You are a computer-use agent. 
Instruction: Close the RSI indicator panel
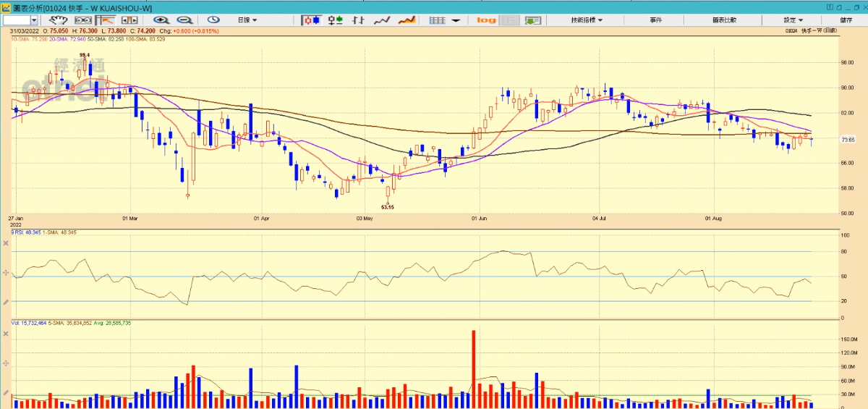(6, 243)
